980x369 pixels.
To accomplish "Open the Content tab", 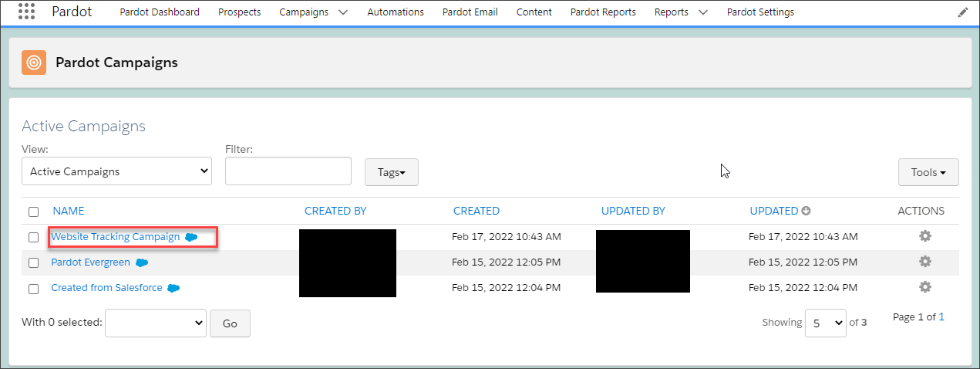I will click(x=534, y=12).
